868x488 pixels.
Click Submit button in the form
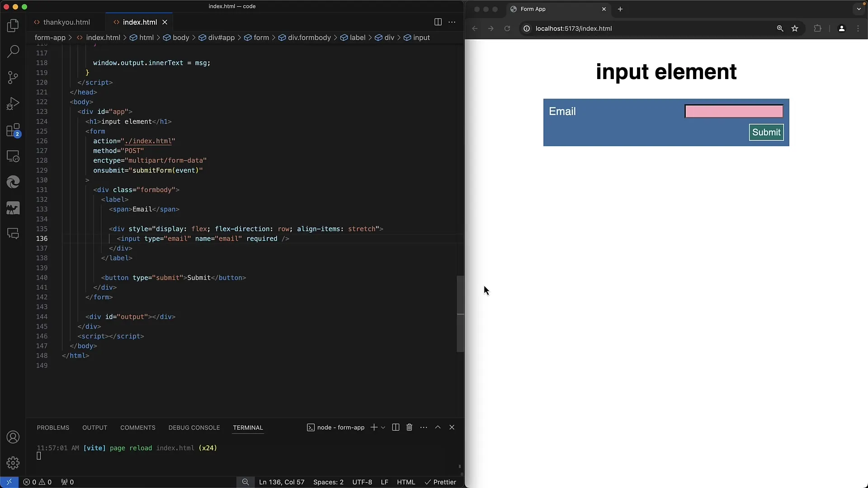pyautogui.click(x=767, y=131)
